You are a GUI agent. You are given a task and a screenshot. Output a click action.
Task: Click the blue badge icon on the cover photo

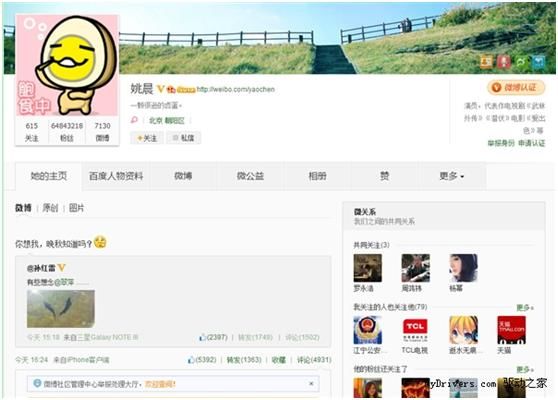click(x=539, y=62)
